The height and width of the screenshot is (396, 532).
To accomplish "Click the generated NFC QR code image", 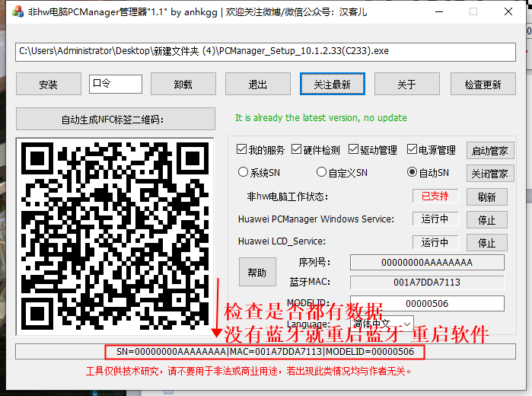I will (x=115, y=236).
